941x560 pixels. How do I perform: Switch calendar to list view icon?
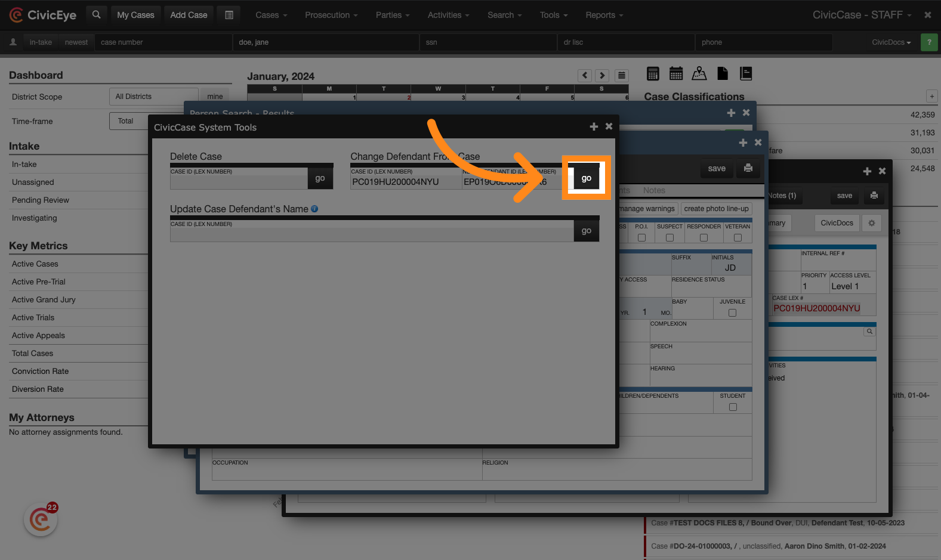click(622, 75)
